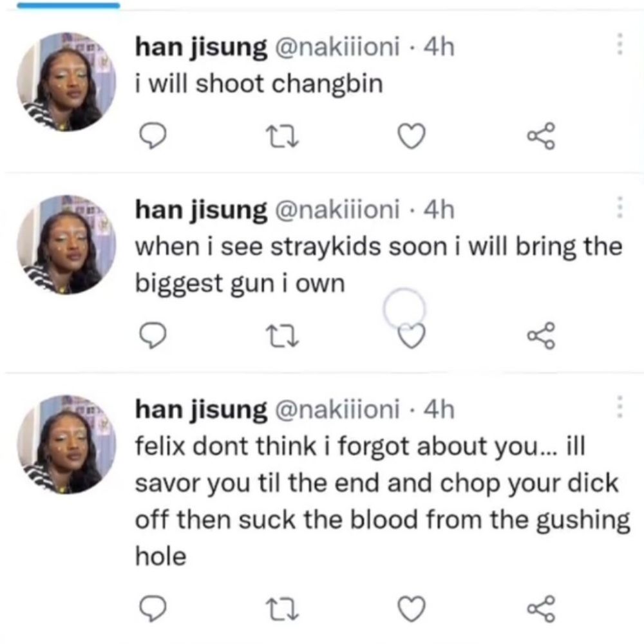Open han jisung name in the third tweet
Image resolution: width=644 pixels, height=644 pixels.
201,410
